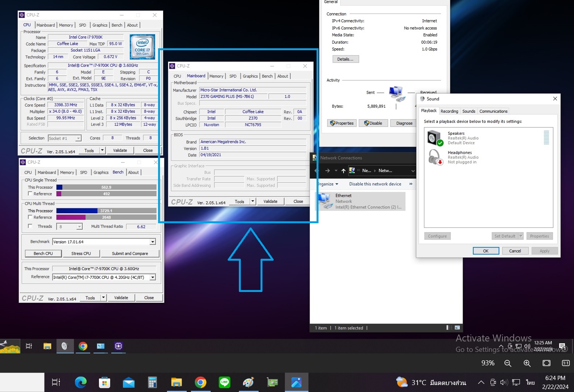Image resolution: width=574 pixels, height=392 pixels.
Task: Open the Communications tab in Sound dialog
Action: coord(493,111)
